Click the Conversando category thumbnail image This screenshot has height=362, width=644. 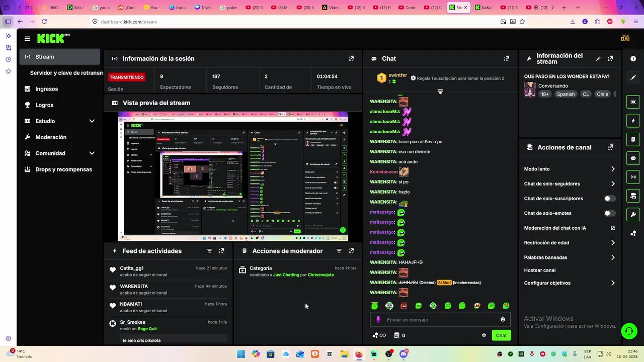[x=530, y=89]
